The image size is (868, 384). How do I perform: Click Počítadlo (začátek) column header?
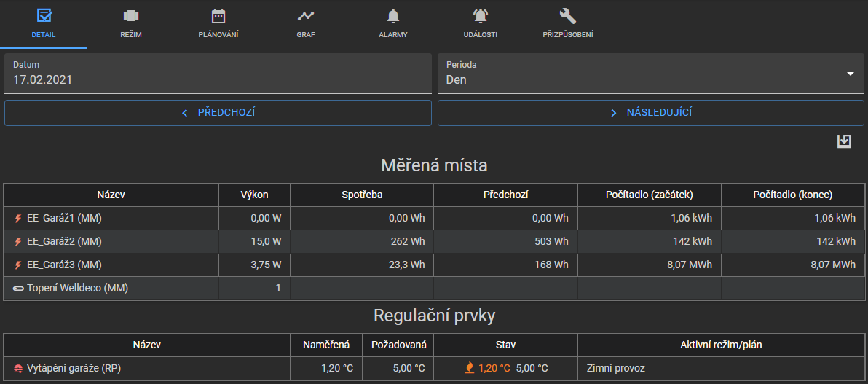coord(650,195)
